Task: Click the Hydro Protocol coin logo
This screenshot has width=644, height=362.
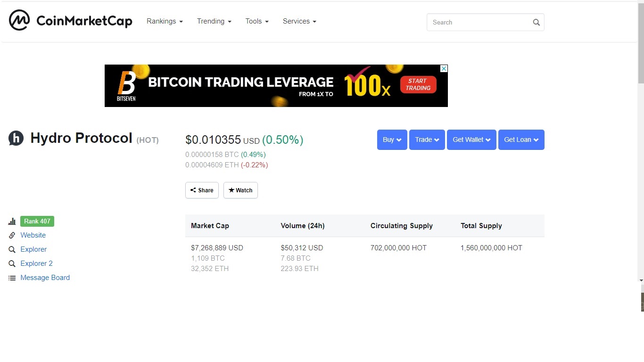Action: [x=16, y=138]
